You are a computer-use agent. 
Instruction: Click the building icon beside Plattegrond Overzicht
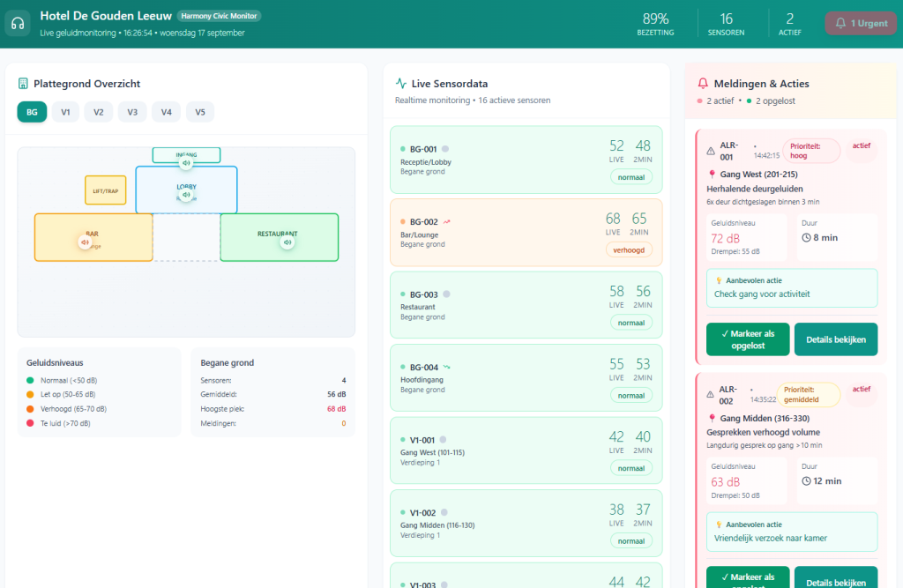tap(23, 84)
